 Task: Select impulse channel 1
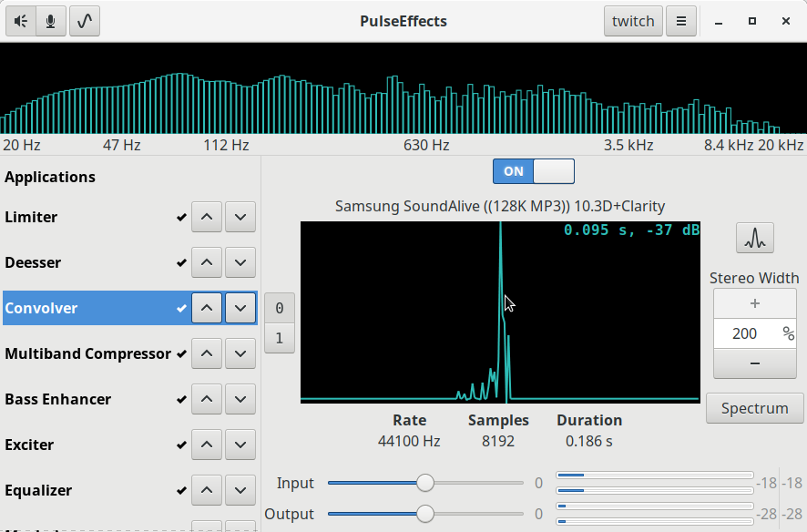(x=279, y=338)
